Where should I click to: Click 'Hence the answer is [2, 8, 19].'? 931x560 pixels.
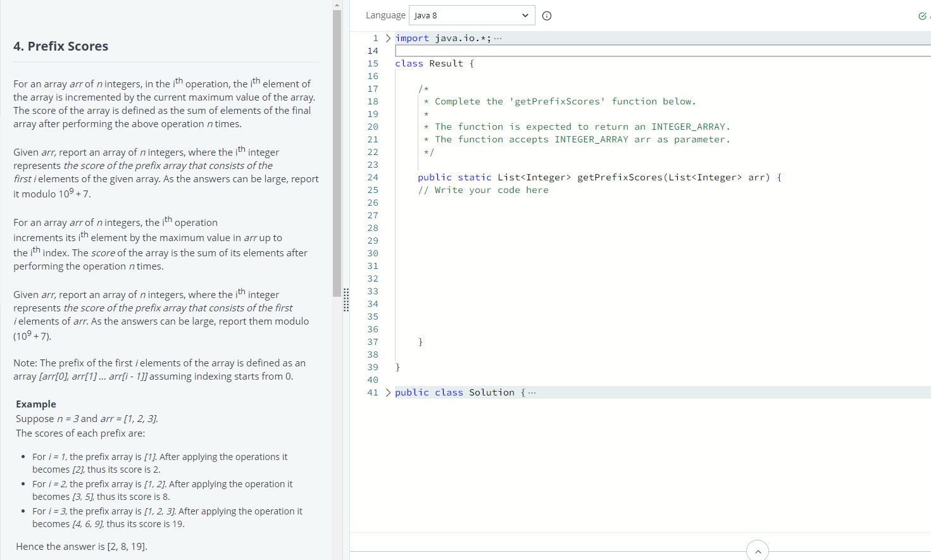(82, 546)
